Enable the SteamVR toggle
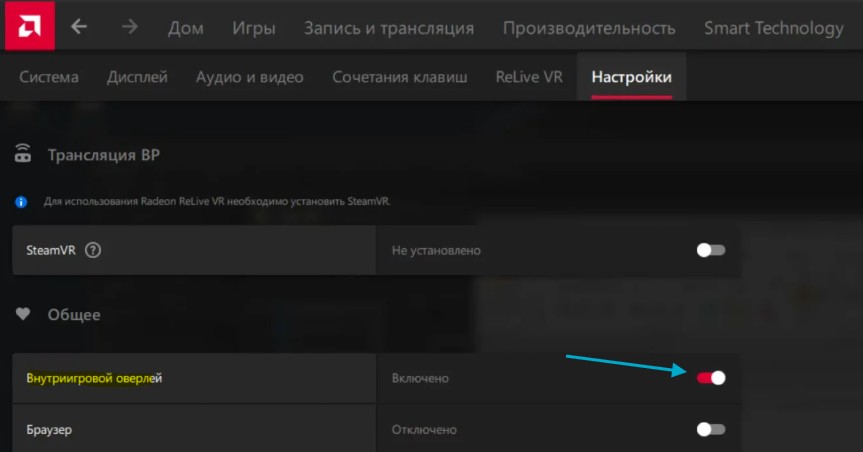 (x=710, y=250)
